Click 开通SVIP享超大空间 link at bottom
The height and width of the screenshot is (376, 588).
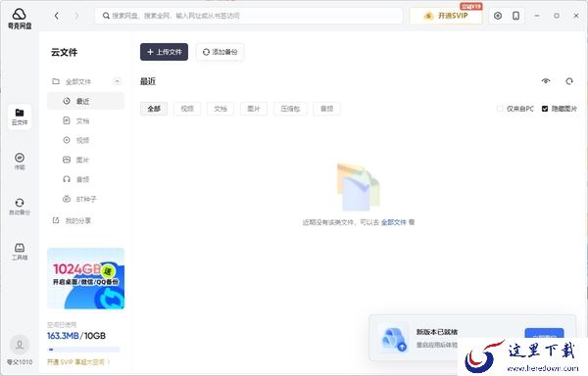pyautogui.click(x=78, y=361)
